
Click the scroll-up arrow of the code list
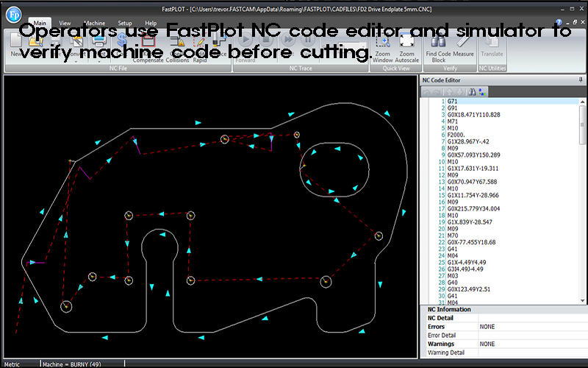point(583,102)
